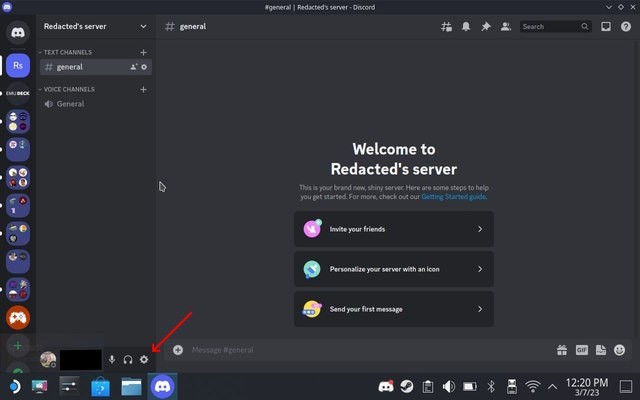
Task: Open the application launcher in taskbar
Action: click(x=14, y=386)
